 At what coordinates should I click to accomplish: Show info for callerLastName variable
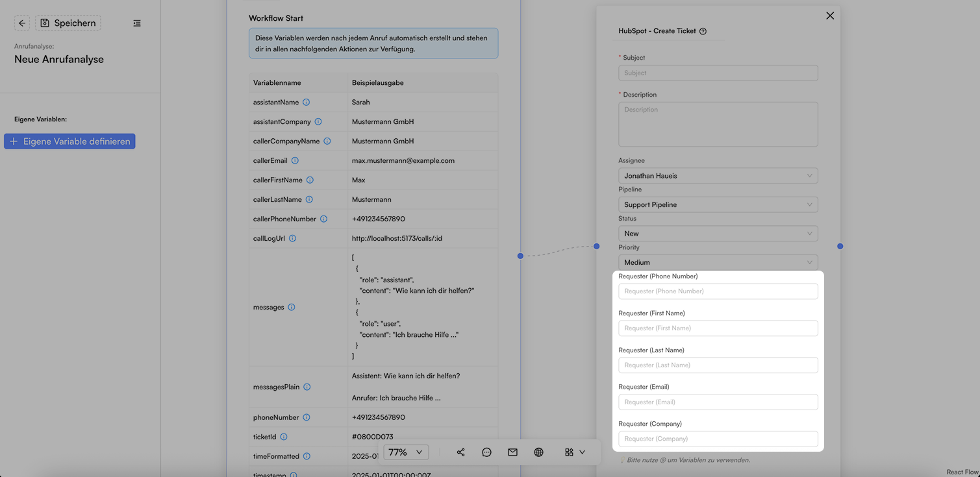pos(309,200)
